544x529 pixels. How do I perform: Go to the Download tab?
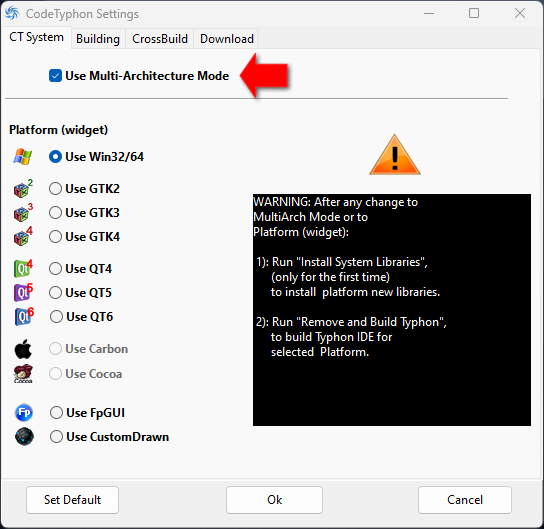[x=227, y=39]
